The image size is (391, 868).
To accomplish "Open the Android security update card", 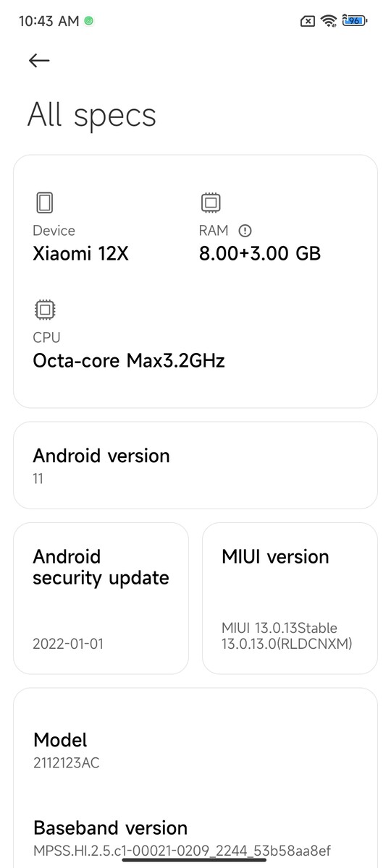I will (101, 598).
